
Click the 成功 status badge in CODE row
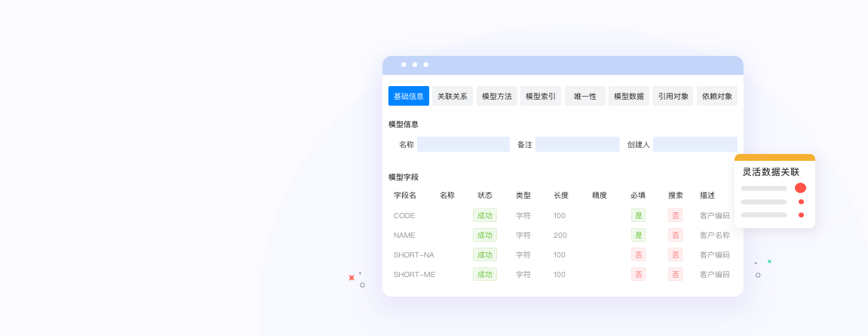[x=485, y=215]
